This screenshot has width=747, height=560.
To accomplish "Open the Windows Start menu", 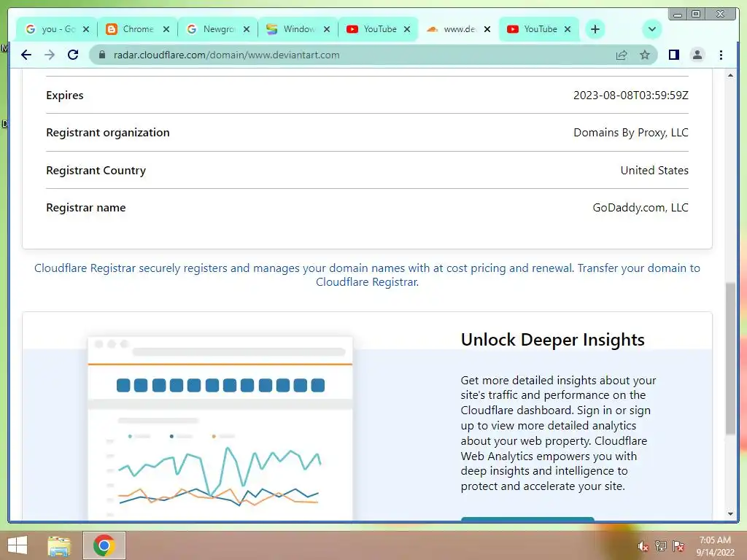I will click(x=18, y=545).
